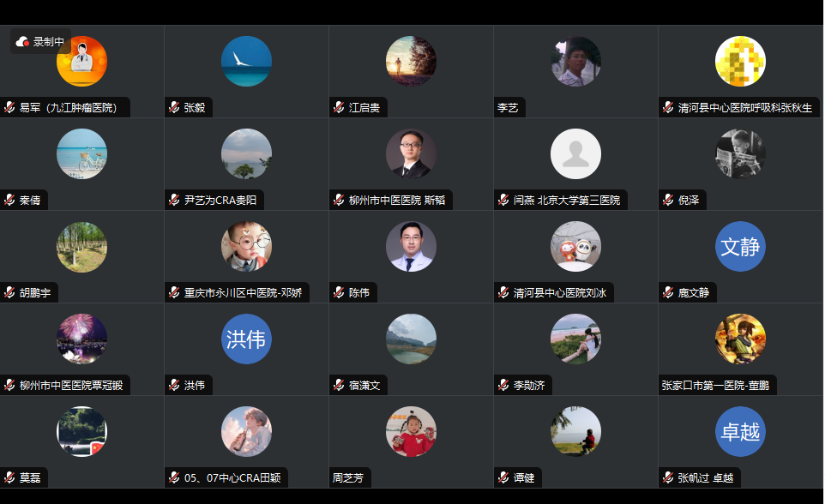Select the 文静 blue avatar circle
Viewport: 825px width, 504px height.
[740, 246]
